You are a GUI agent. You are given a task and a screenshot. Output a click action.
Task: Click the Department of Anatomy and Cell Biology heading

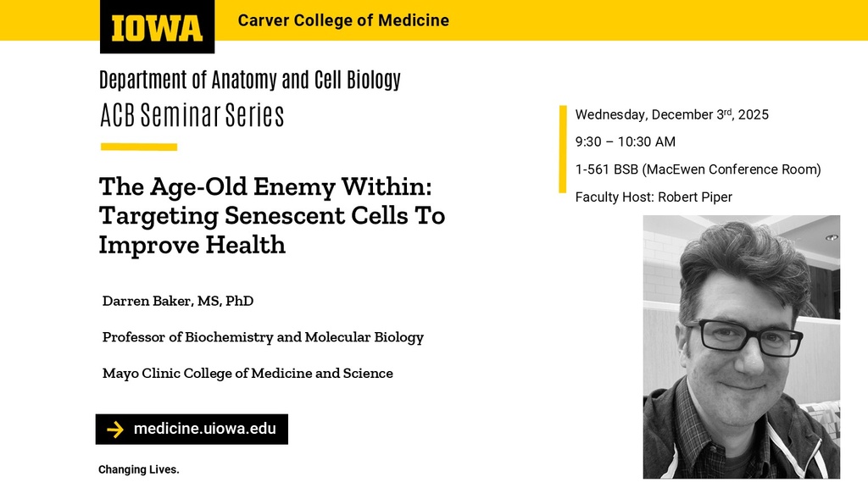(249, 80)
